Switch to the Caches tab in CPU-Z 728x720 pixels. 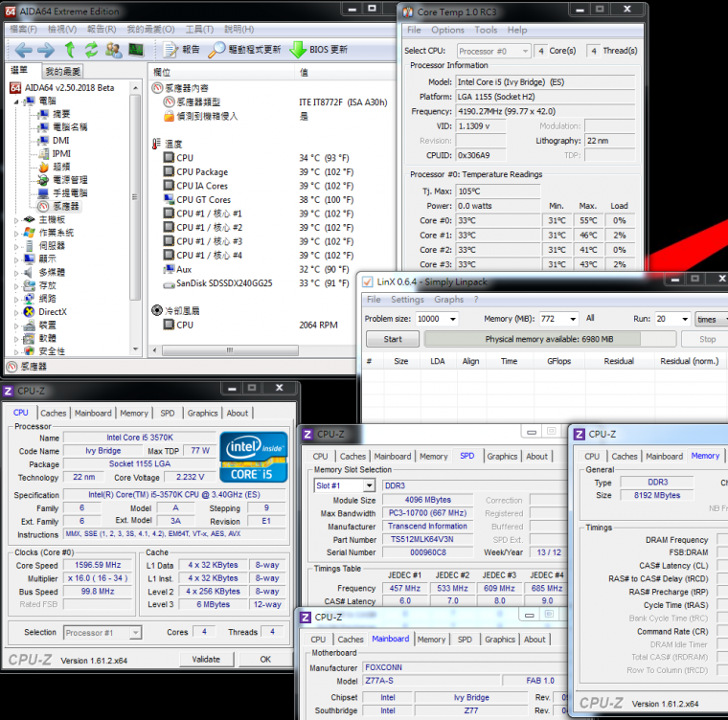tap(54, 414)
